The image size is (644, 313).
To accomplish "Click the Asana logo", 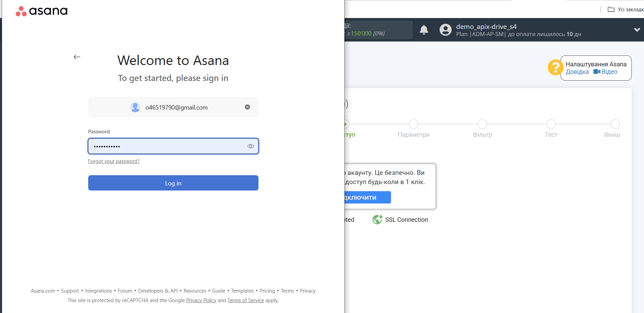I will 42,11.
